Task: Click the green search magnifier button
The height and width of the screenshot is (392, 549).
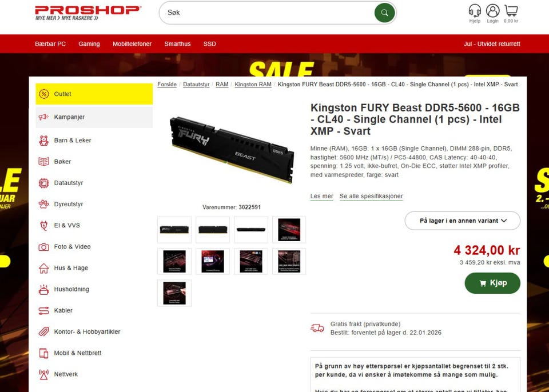Action: click(x=384, y=13)
